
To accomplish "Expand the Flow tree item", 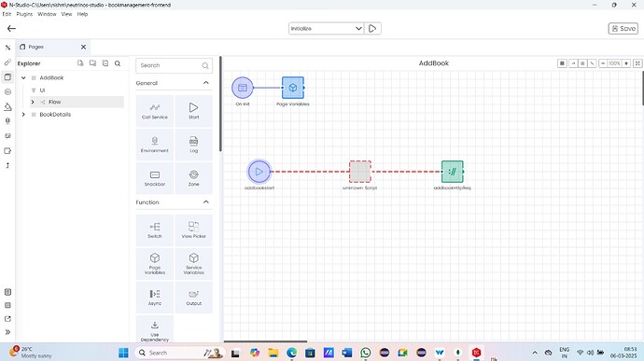I will pos(33,102).
